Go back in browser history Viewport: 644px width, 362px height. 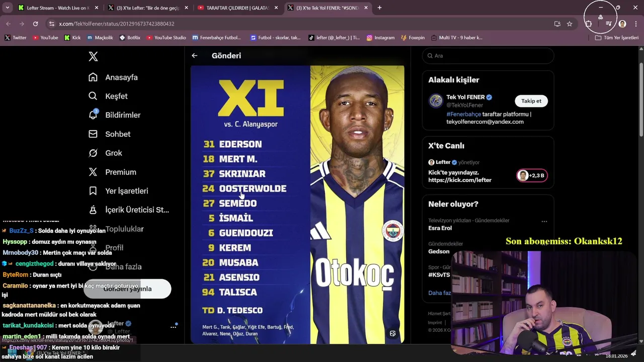pos(8,24)
